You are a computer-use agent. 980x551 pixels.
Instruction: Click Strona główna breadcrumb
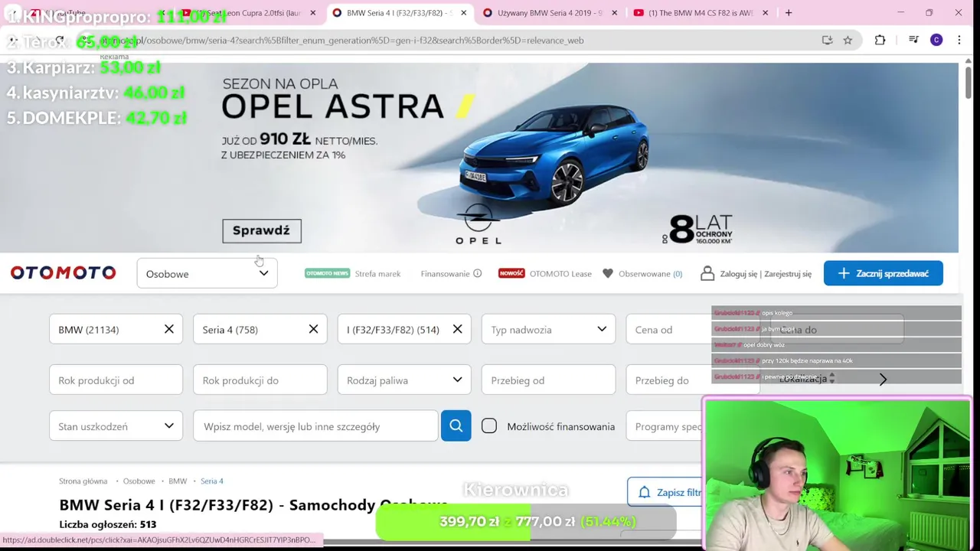click(x=83, y=481)
